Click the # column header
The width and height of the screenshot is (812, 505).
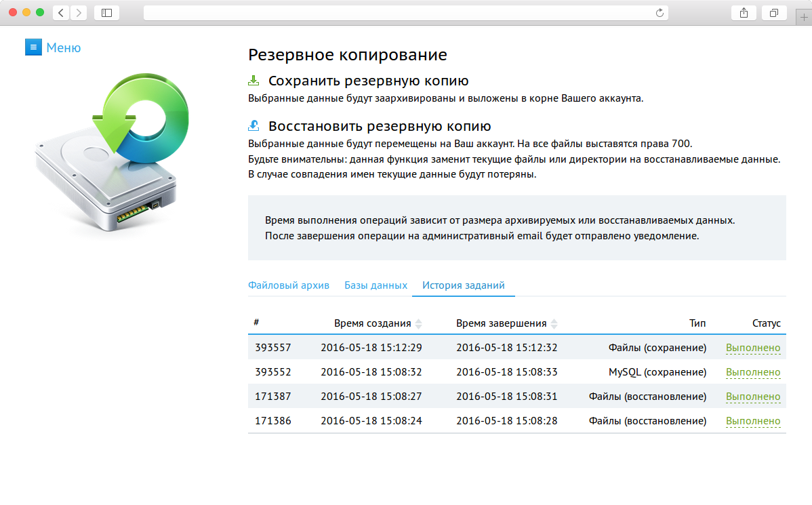pyautogui.click(x=256, y=322)
